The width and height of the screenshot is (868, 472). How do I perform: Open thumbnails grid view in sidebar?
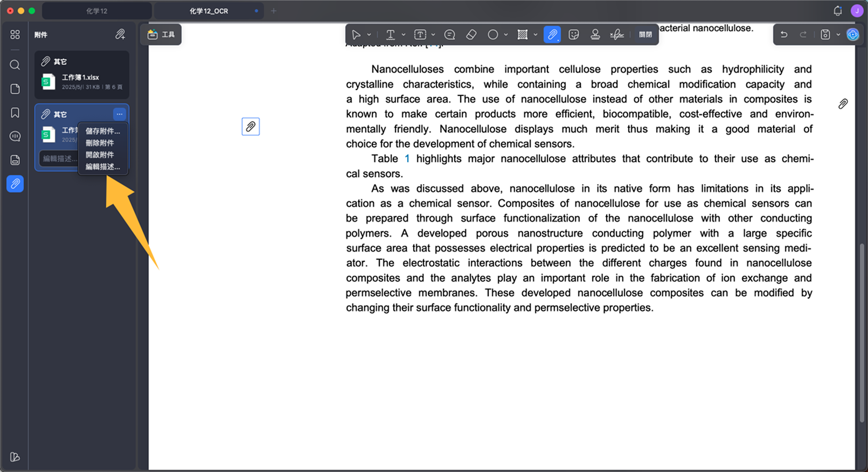tap(15, 34)
